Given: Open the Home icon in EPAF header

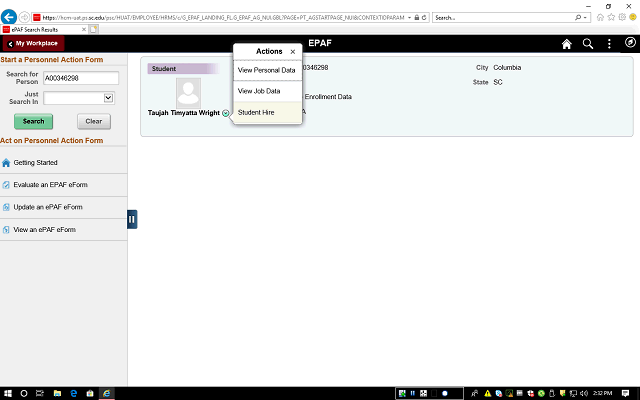Looking at the screenshot, I should (567, 44).
